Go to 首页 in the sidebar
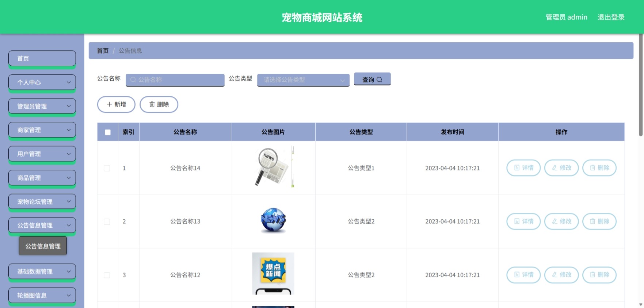The width and height of the screenshot is (644, 308). [42, 58]
